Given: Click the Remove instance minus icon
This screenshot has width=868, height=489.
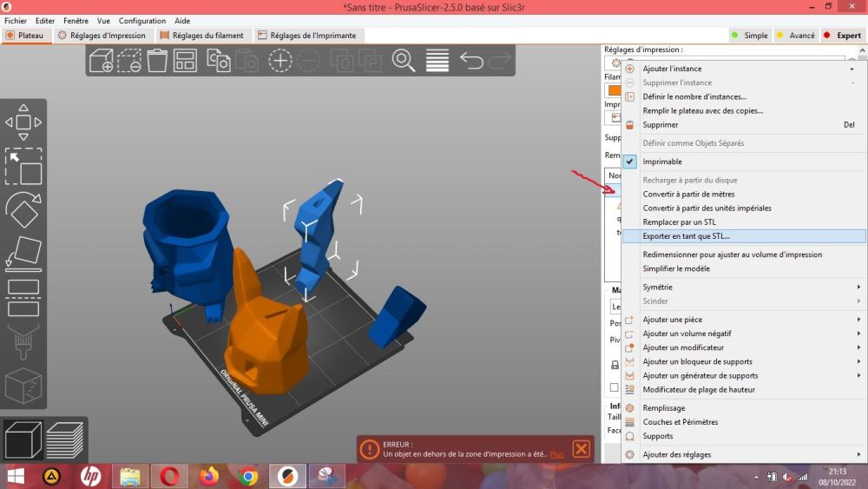Looking at the screenshot, I should (308, 60).
